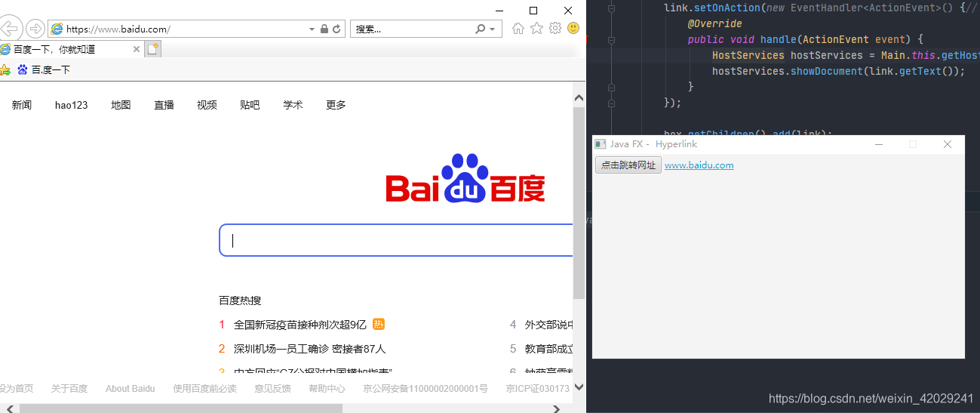Open hot search 全国新冠疫苗接种剂次超9亿
The width and height of the screenshot is (980, 413).
(300, 325)
